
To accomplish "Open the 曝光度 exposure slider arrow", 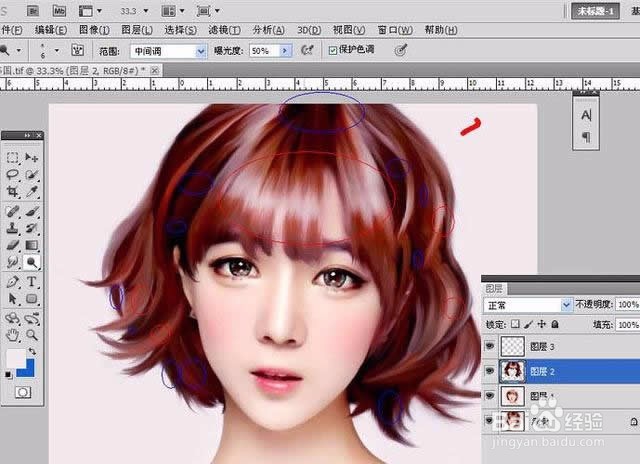I will [285, 51].
